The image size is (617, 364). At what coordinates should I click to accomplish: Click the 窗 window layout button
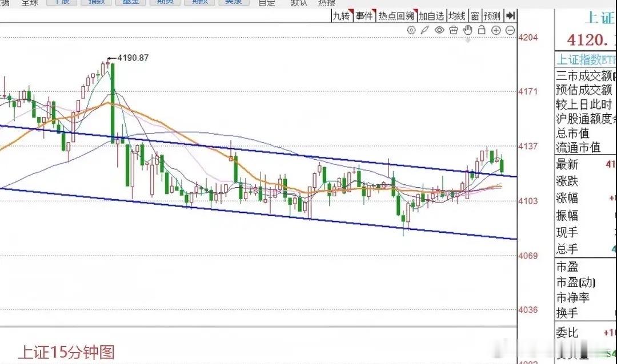[475, 16]
